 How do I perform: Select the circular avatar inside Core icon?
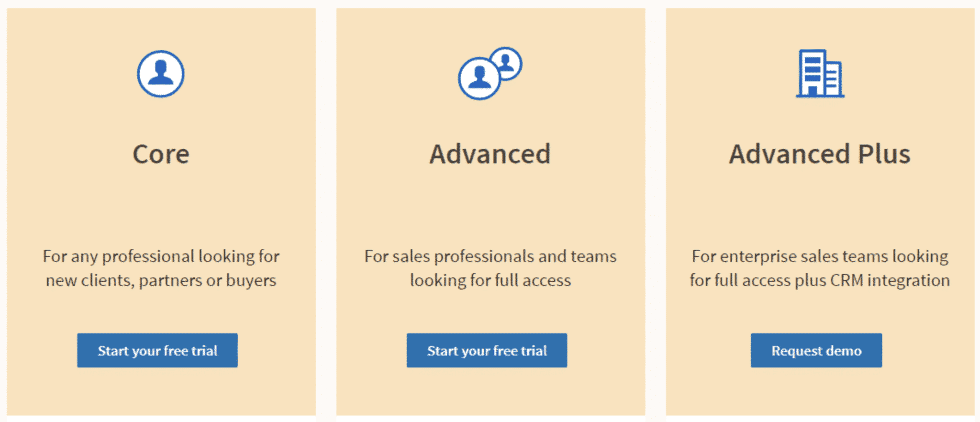[161, 74]
